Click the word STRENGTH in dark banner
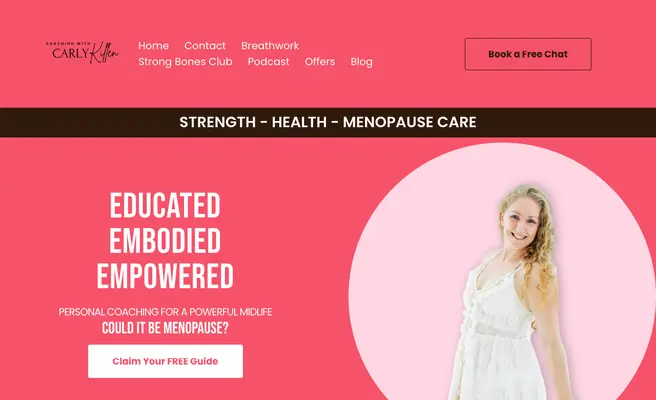Screen dimensions: 656x400 (218, 122)
